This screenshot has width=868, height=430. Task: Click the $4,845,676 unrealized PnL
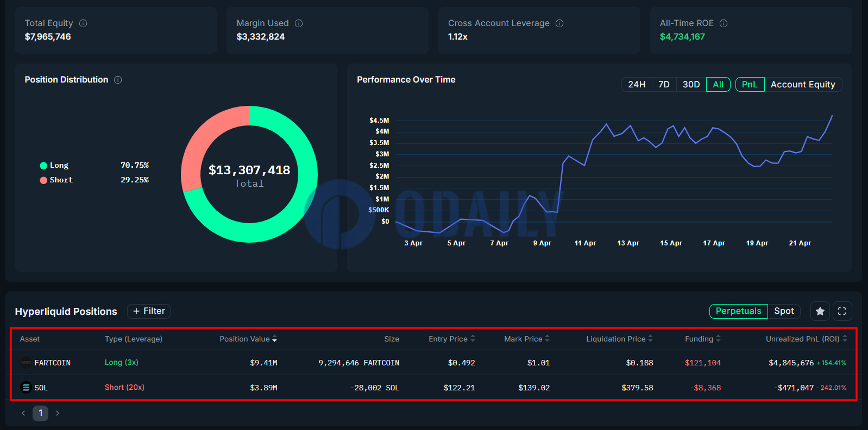[x=791, y=363]
